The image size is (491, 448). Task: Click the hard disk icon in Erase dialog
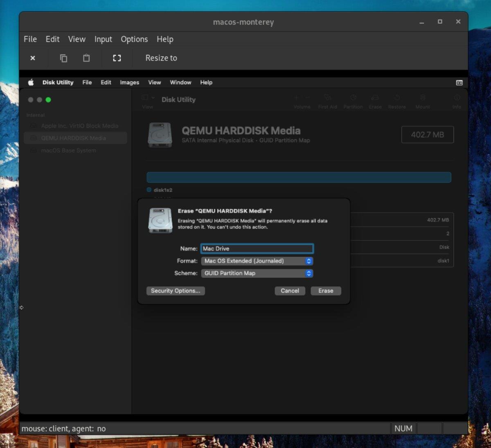[x=160, y=220]
